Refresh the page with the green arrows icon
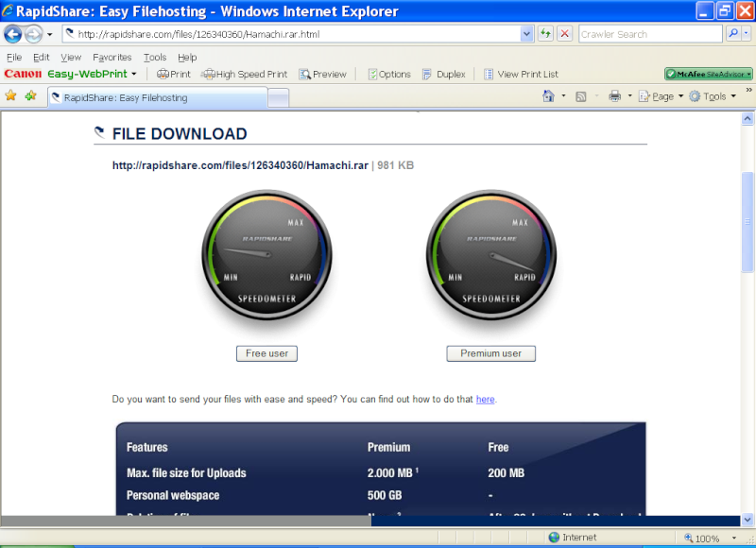Viewport: 756px width, 548px height. pyautogui.click(x=545, y=34)
